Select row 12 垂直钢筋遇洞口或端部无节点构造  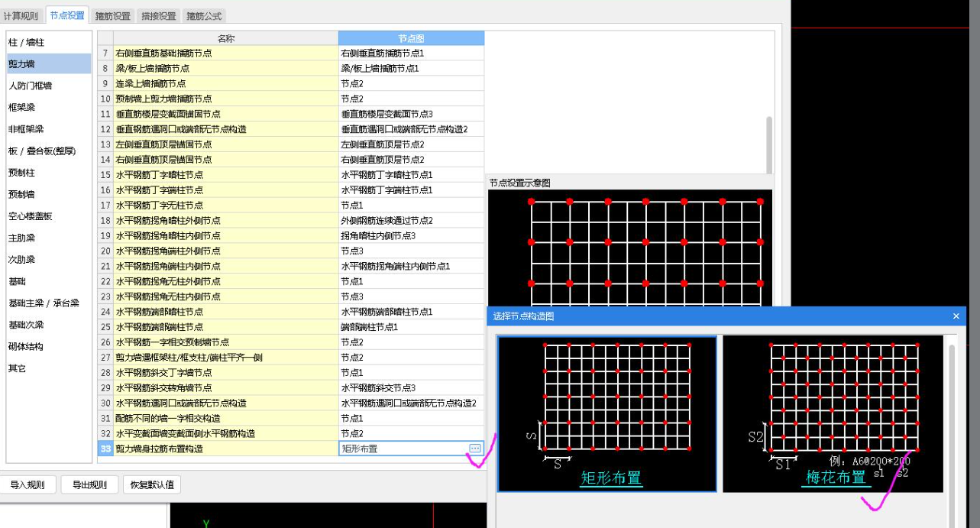226,129
